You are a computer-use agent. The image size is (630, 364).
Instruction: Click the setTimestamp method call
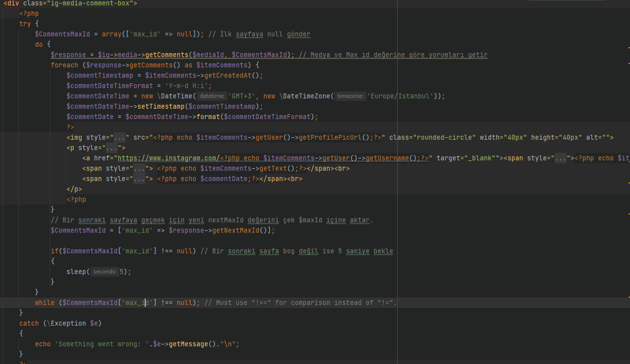pos(161,107)
